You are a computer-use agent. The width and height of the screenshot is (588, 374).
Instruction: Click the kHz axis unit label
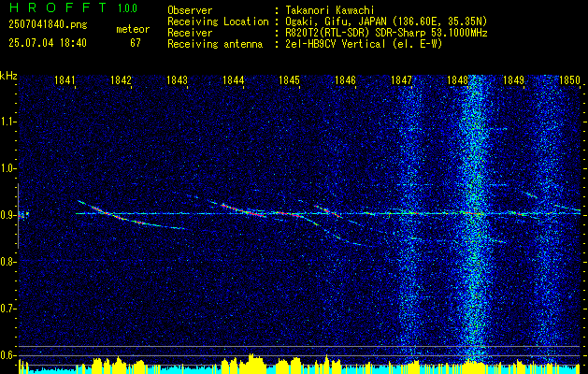pos(8,76)
